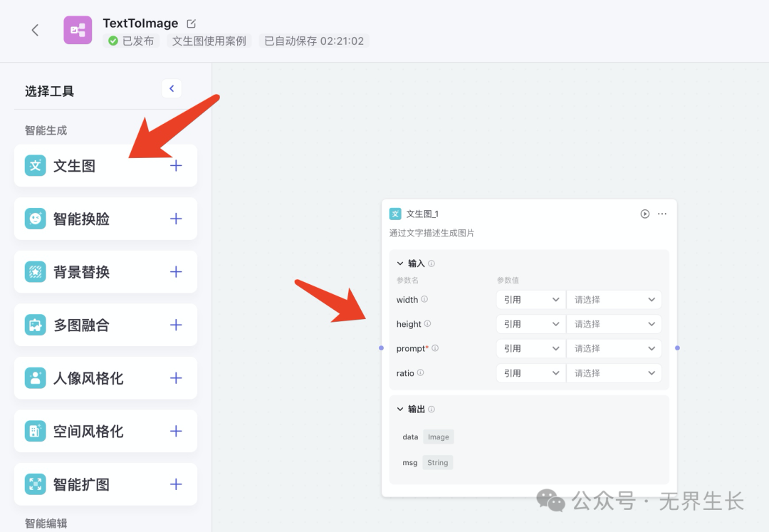Viewport: 769px width, 532px height.
Task: Click the node's left input connection port
Action: (381, 348)
